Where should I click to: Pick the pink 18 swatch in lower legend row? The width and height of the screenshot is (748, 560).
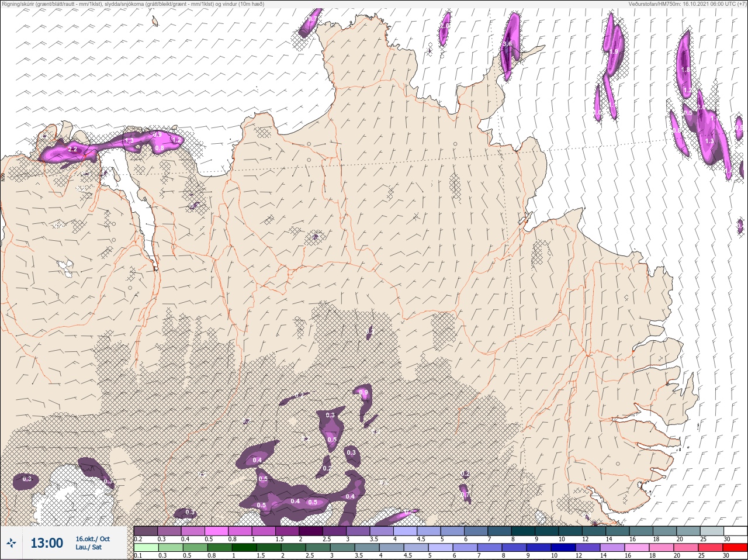point(662,548)
